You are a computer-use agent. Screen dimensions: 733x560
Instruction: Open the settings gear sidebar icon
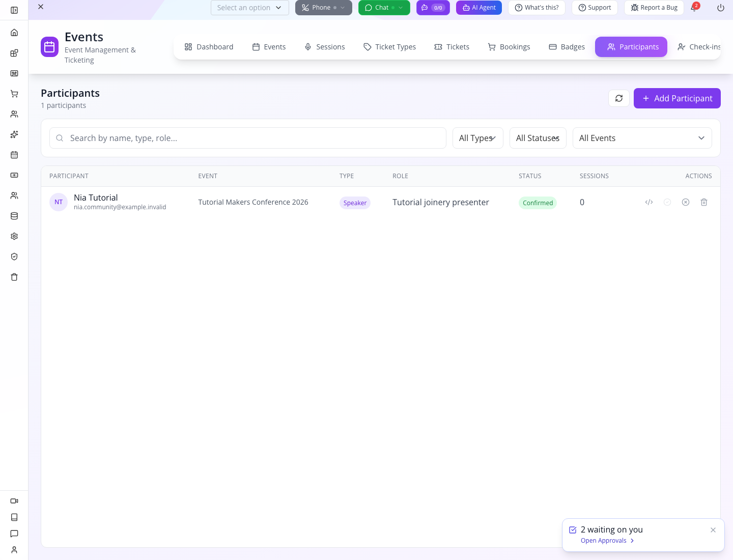pyautogui.click(x=14, y=236)
